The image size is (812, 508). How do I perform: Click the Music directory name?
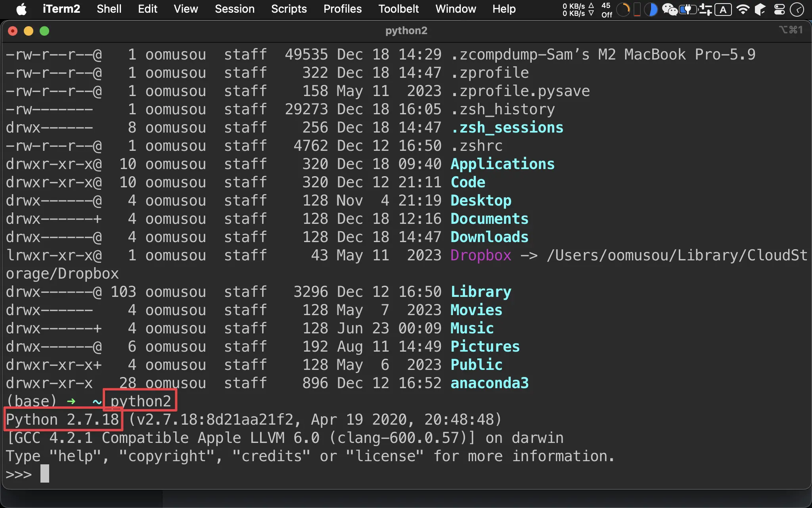(x=472, y=329)
